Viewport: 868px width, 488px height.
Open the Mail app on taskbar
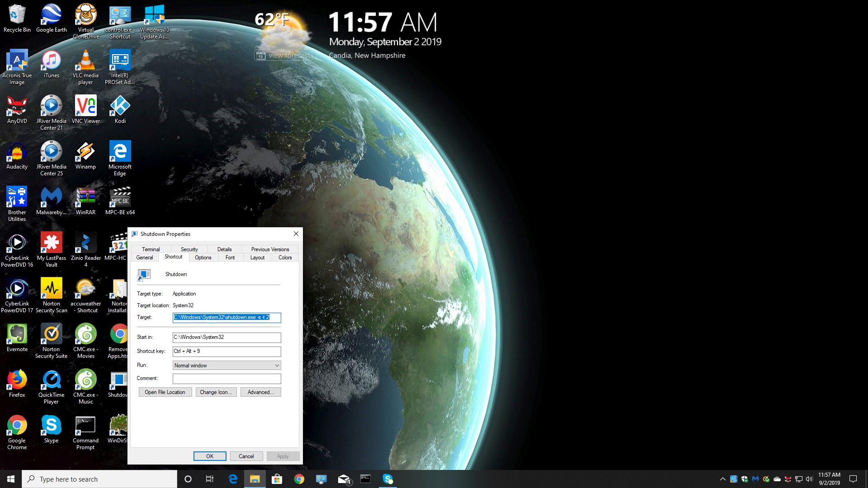point(344,479)
